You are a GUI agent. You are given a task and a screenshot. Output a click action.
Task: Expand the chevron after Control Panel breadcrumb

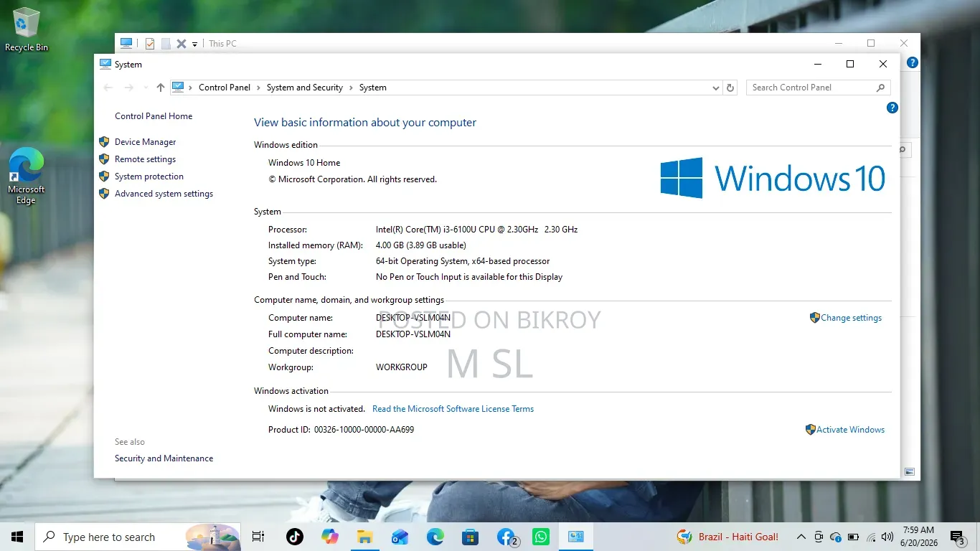[x=258, y=88]
